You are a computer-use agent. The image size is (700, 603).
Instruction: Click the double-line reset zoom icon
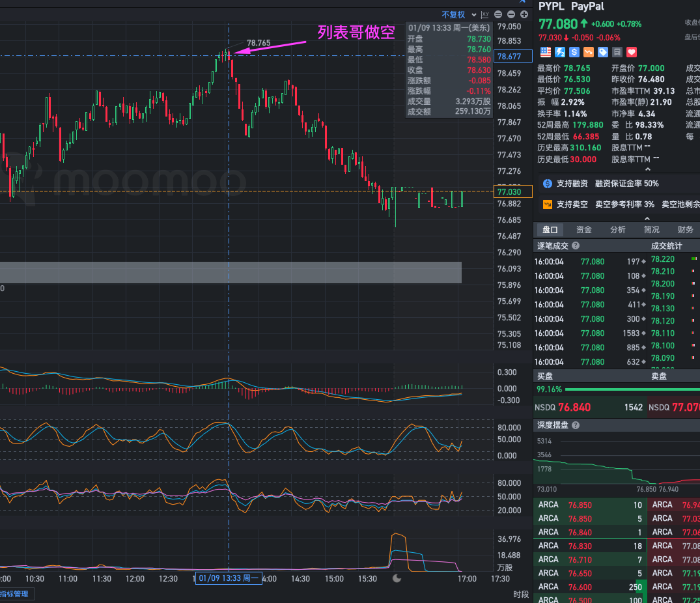[x=498, y=14]
